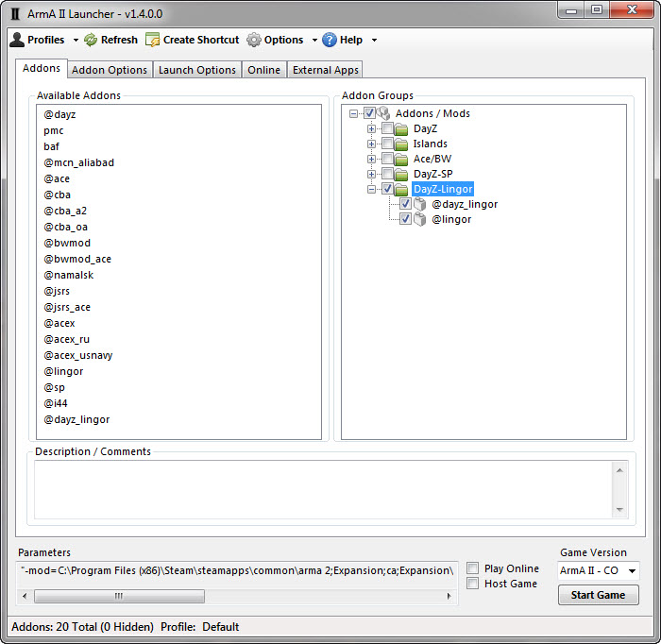Expand the DayZ-SP group node
The height and width of the screenshot is (644, 661).
[x=371, y=174]
